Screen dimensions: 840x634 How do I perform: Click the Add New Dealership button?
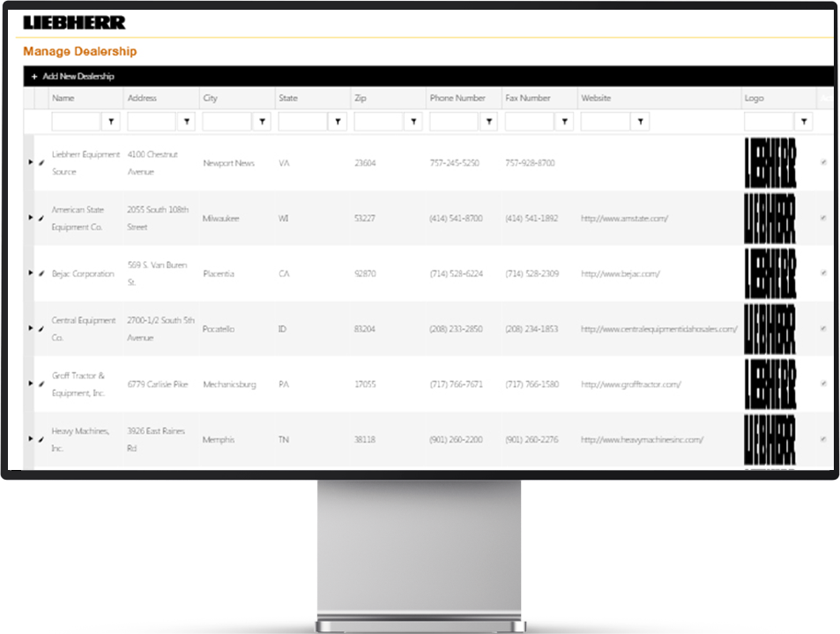[74, 76]
